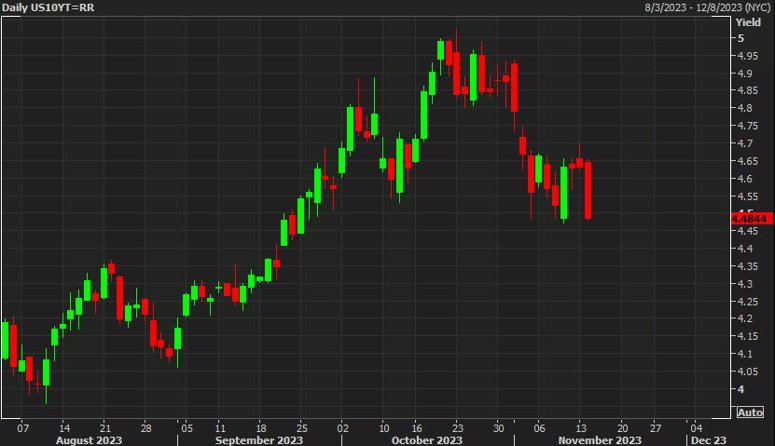Click the 23 date tick in October

pyautogui.click(x=458, y=428)
